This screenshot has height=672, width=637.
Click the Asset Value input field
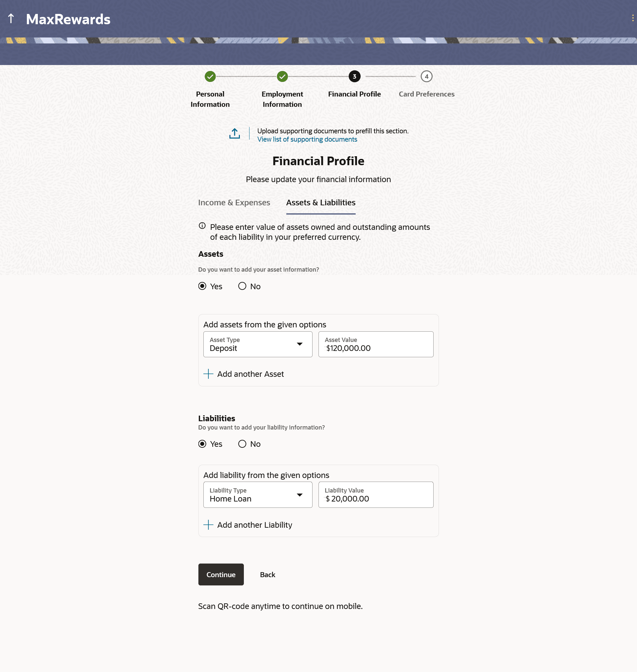click(x=376, y=344)
